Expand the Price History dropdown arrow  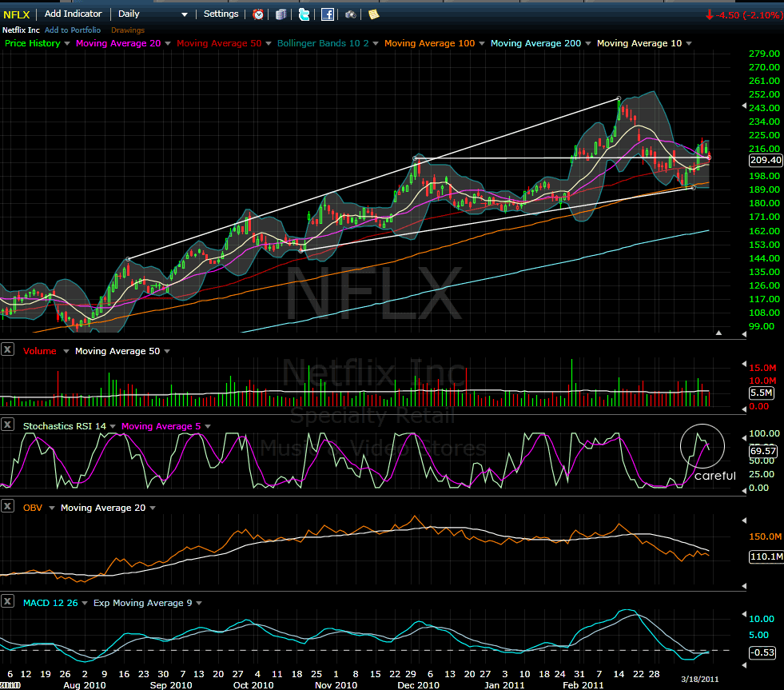coord(67,43)
